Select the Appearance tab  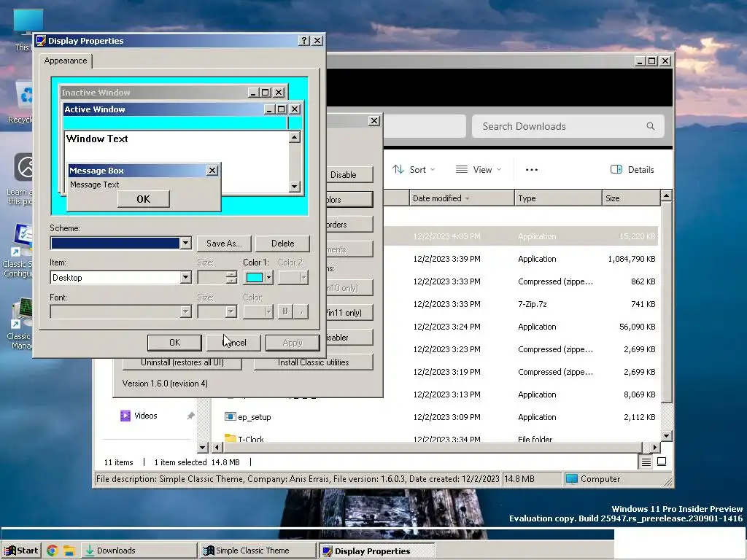click(x=66, y=61)
